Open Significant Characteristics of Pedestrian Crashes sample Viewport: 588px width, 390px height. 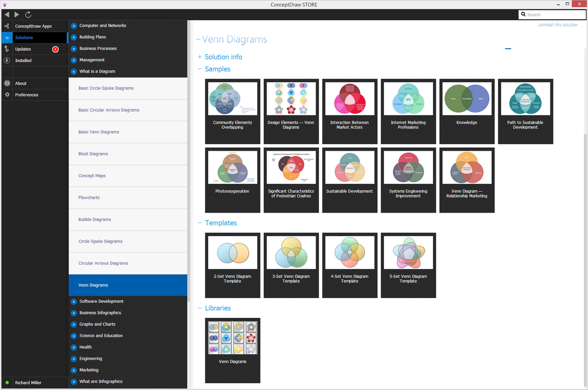coord(291,180)
